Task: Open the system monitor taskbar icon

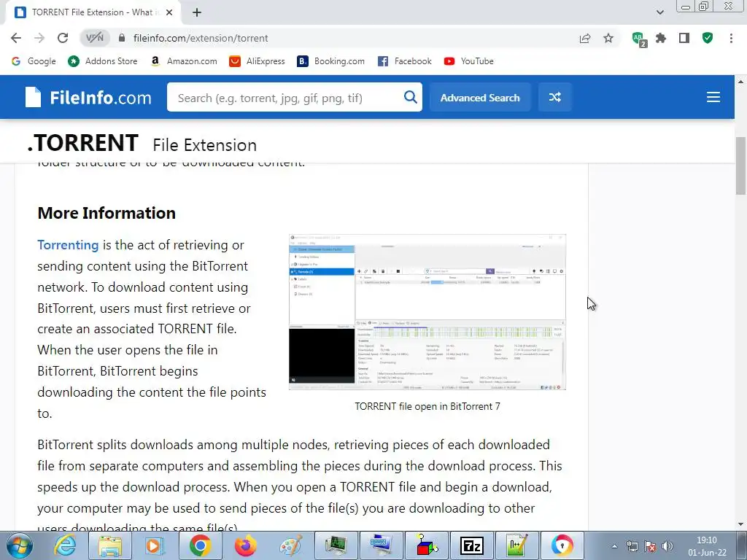Action: pyautogui.click(x=336, y=545)
